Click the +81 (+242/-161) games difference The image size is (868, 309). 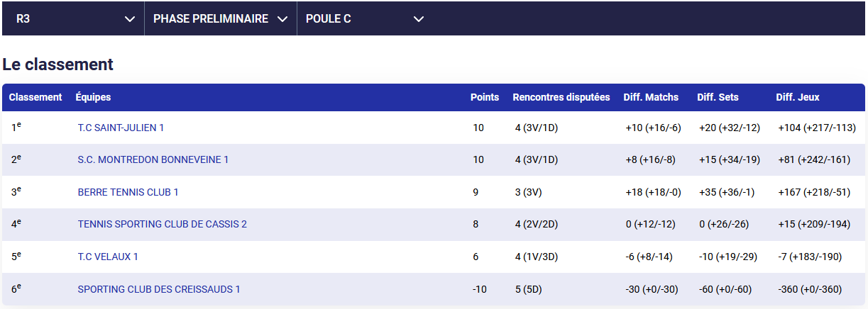tap(814, 160)
